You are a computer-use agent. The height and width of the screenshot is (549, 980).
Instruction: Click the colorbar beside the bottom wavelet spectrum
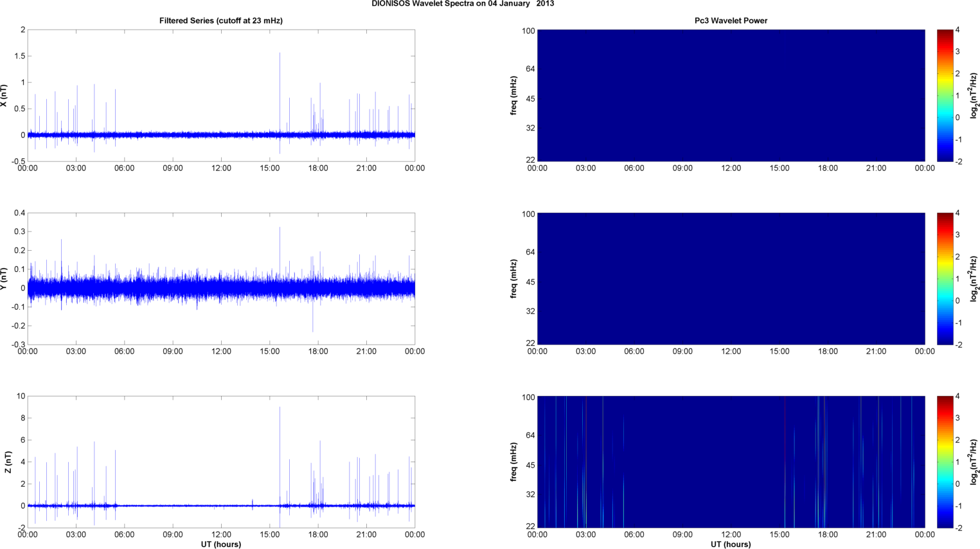pos(945,462)
